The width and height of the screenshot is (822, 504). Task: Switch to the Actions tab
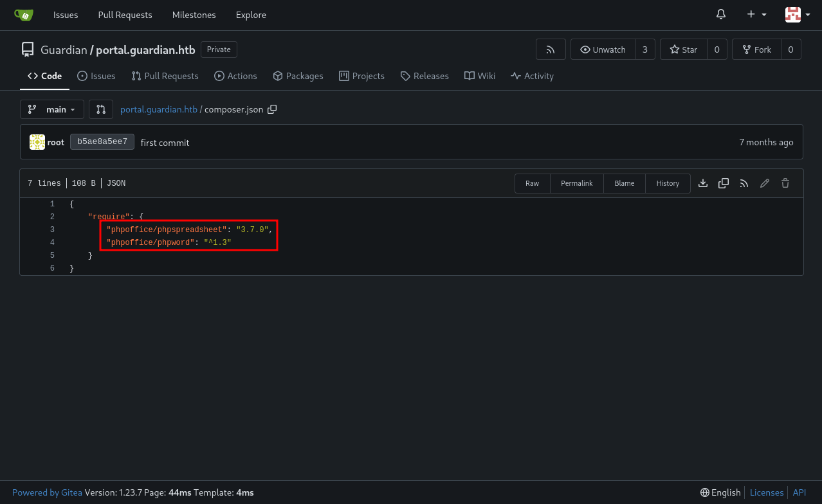click(x=235, y=76)
